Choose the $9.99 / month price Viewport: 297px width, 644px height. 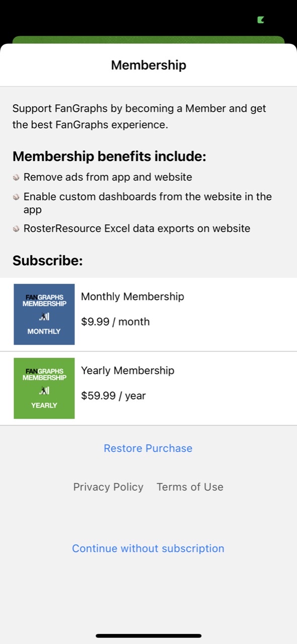(x=116, y=321)
